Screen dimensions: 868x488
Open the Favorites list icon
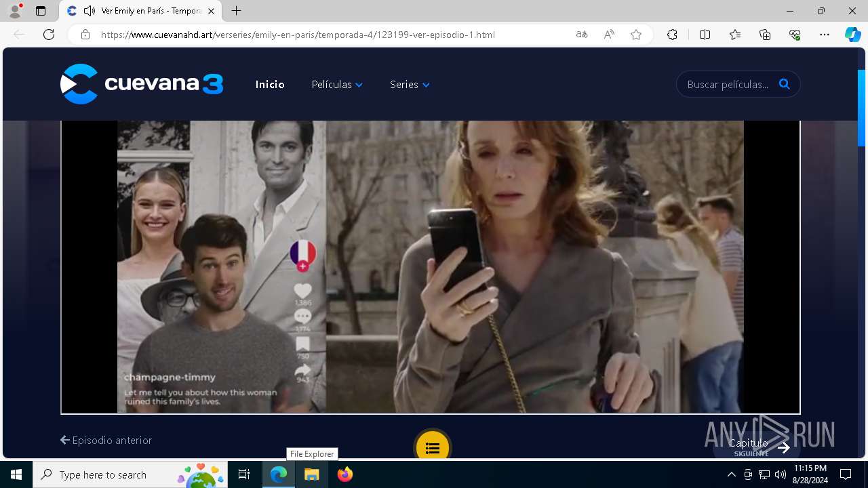point(735,35)
